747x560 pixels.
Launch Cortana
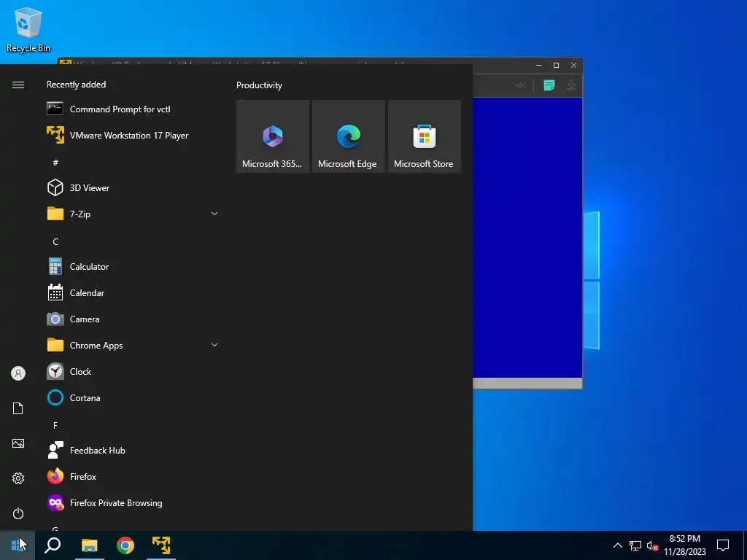133,397
